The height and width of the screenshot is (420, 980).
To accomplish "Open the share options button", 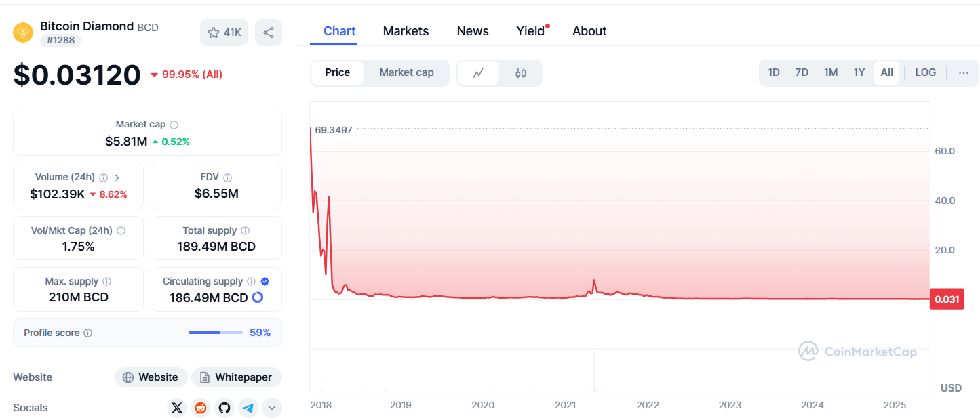I will click(269, 33).
